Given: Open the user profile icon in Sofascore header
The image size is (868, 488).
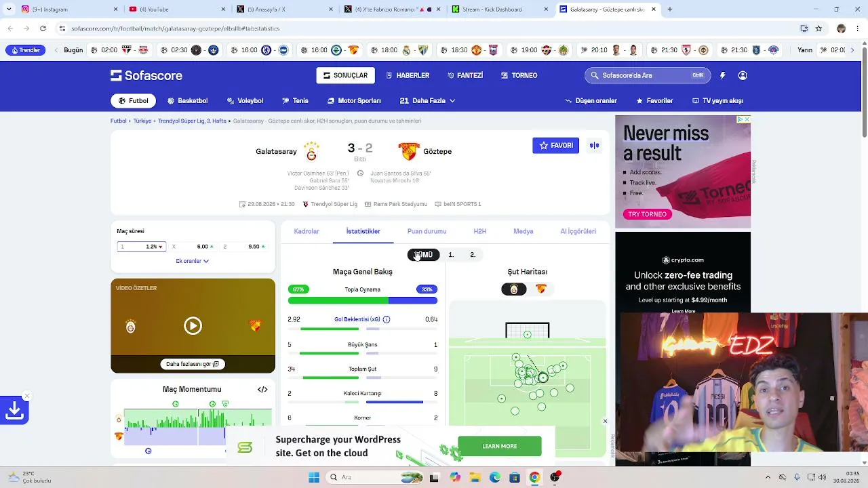Looking at the screenshot, I should click(743, 75).
